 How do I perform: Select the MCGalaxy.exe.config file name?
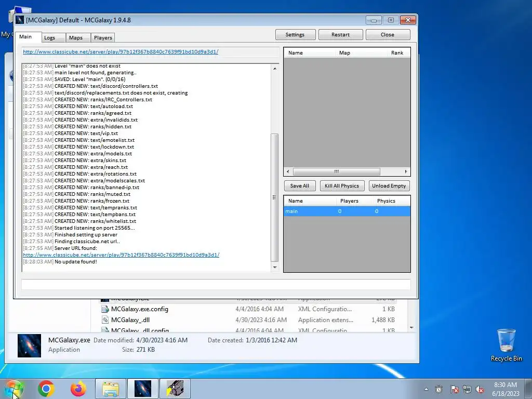pos(139,309)
